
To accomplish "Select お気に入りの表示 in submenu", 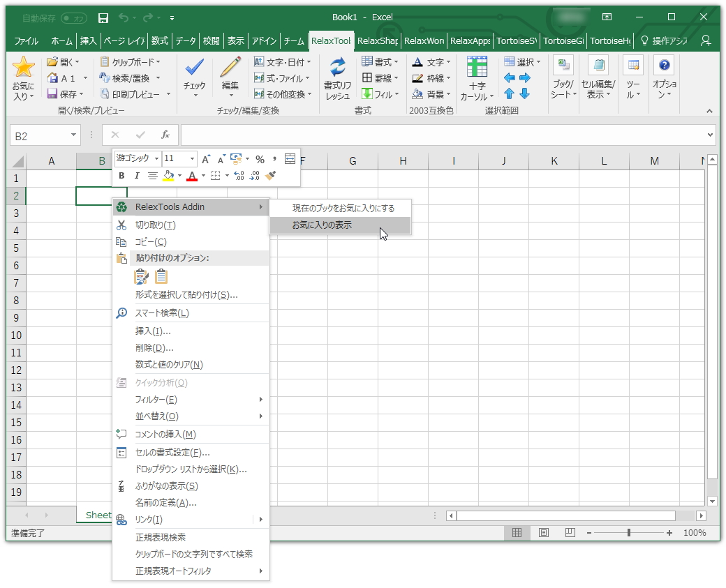I will click(341, 225).
